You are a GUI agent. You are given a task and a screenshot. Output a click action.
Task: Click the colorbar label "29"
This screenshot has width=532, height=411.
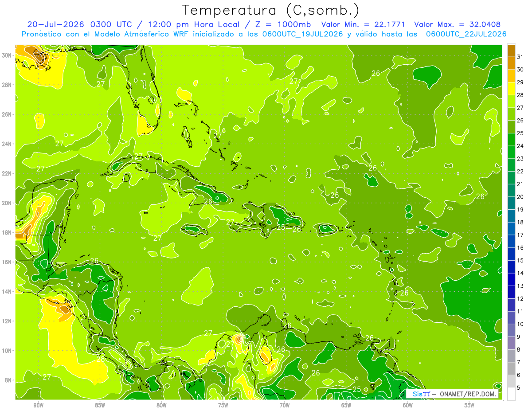(521, 82)
